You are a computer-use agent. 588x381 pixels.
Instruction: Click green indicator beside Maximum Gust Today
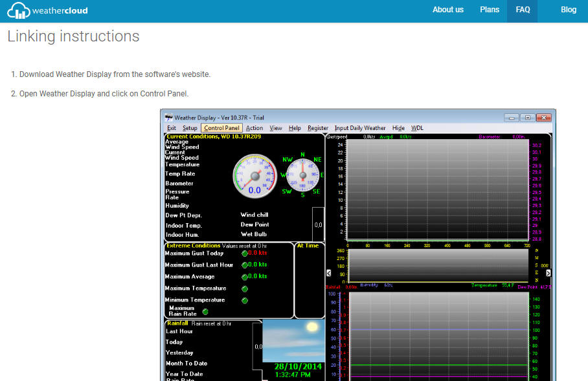245,254
